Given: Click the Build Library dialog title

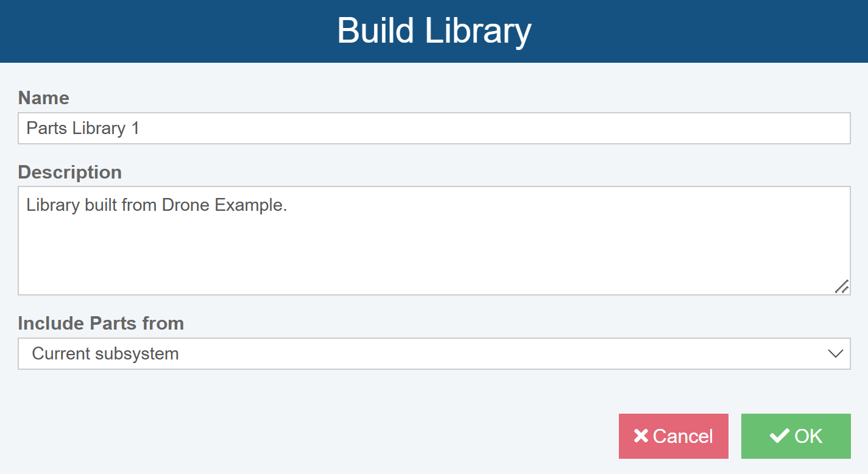Looking at the screenshot, I should click(434, 30).
